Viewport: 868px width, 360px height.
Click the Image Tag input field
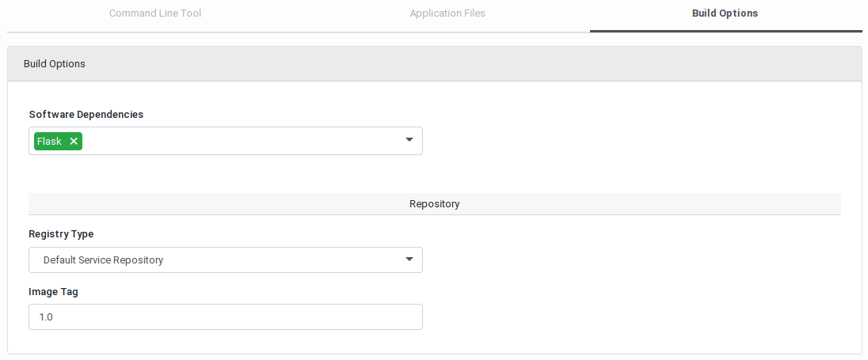tap(225, 316)
